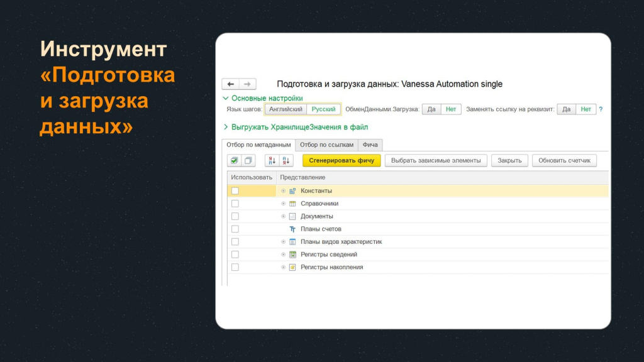Image resolution: width=644 pixels, height=362 pixels.
Task: Click the Регистры накопления icon
Action: coord(292,267)
